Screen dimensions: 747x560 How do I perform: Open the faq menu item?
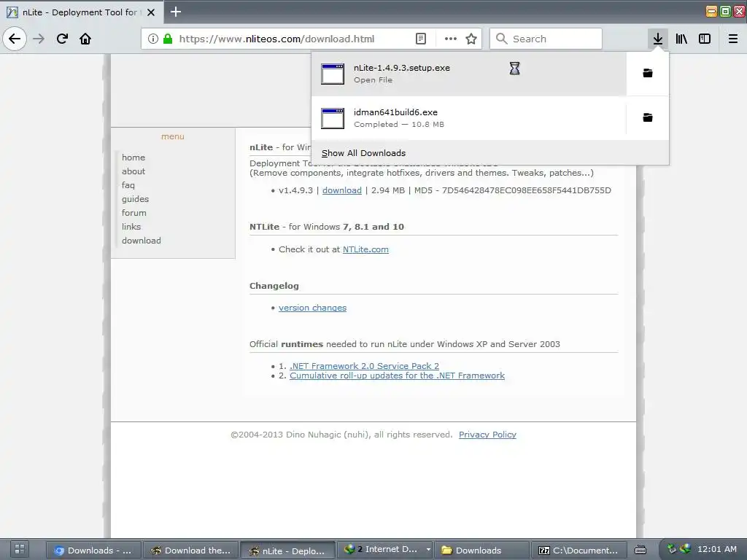(128, 184)
